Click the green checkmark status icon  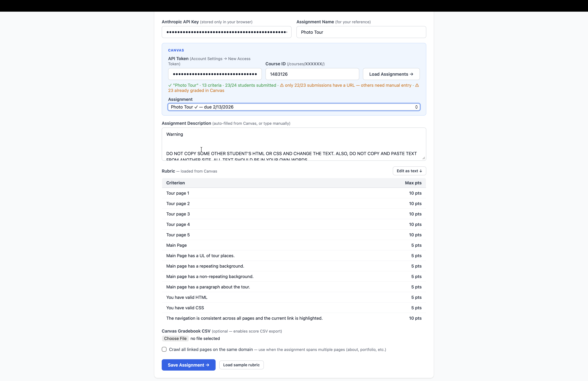point(170,85)
